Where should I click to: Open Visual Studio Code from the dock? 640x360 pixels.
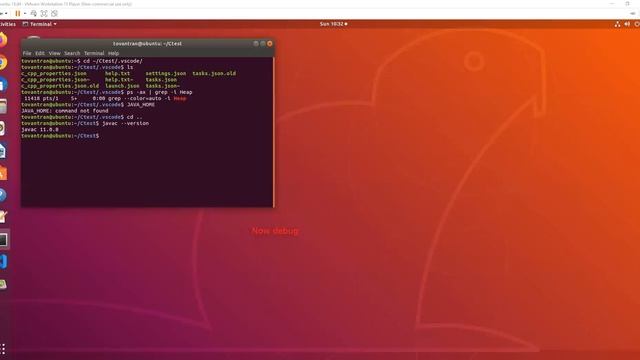[x=3, y=262]
